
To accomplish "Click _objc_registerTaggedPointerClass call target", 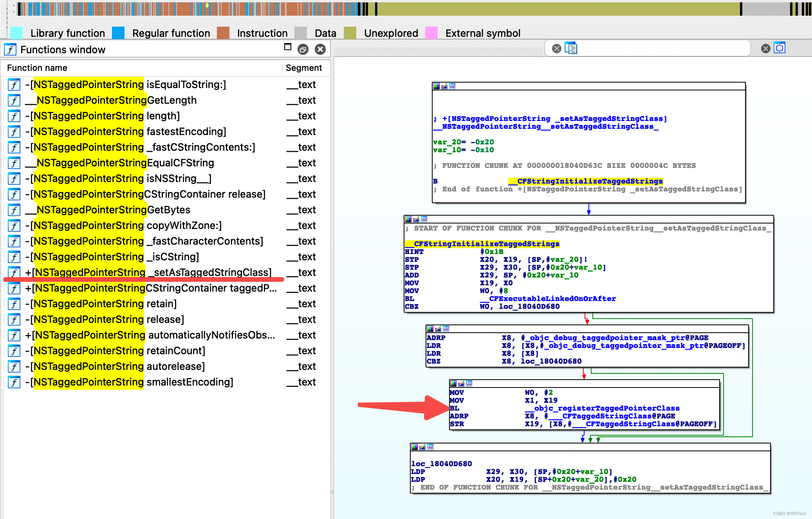I will pyautogui.click(x=603, y=408).
